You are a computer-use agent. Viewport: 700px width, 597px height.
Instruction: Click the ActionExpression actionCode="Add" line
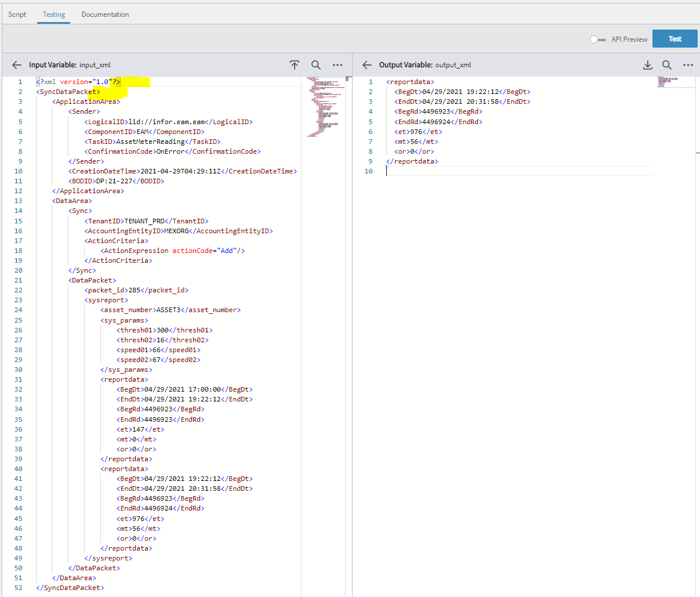click(173, 251)
